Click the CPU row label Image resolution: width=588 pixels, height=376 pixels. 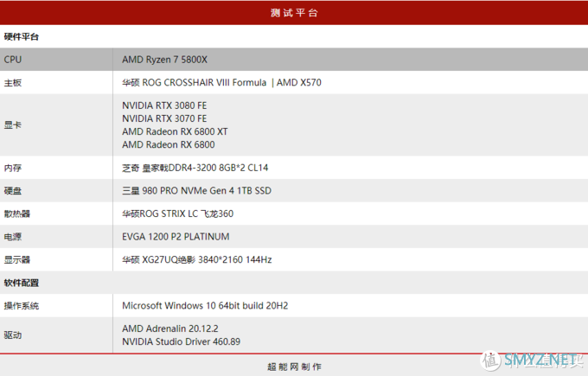13,60
